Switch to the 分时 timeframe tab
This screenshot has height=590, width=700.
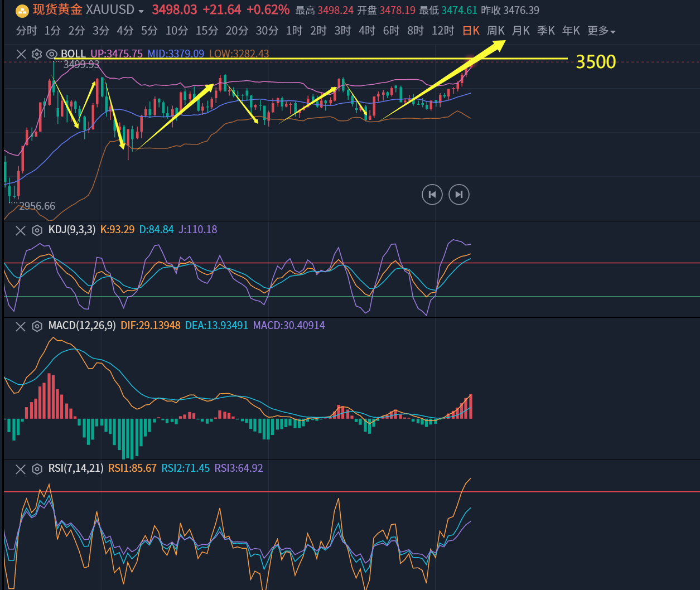(x=26, y=31)
